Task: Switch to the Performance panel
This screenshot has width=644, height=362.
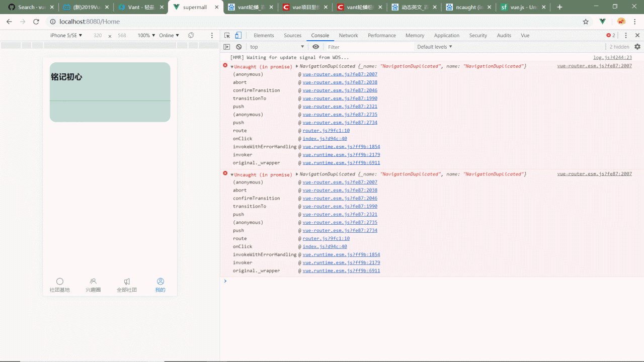Action: 382,35
